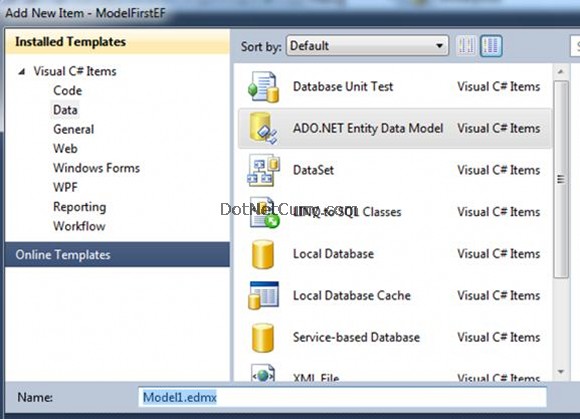Select the Web category
580x419 pixels.
[65, 149]
